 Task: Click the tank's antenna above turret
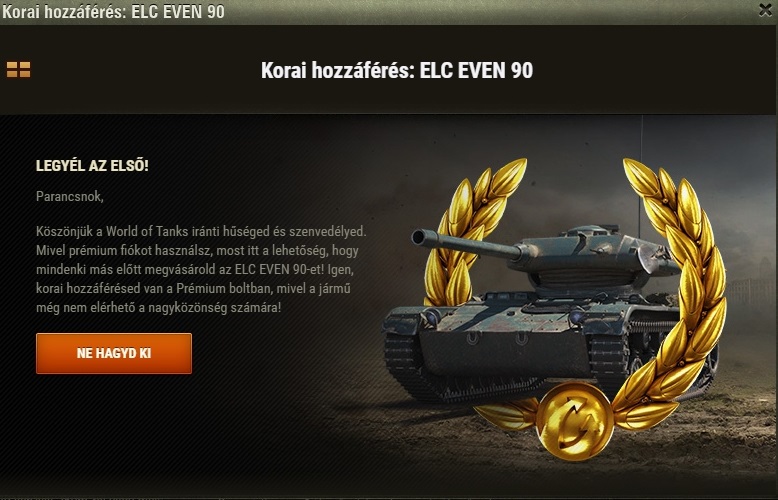641,174
